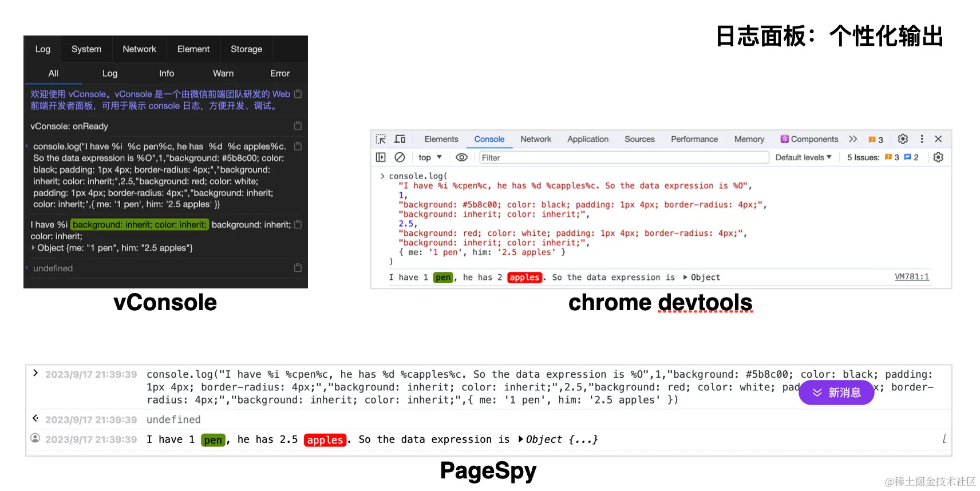Viewport: 980px width, 491px height.
Task: Copy the 'I have %i' output in vConsole
Action: pos(298,224)
